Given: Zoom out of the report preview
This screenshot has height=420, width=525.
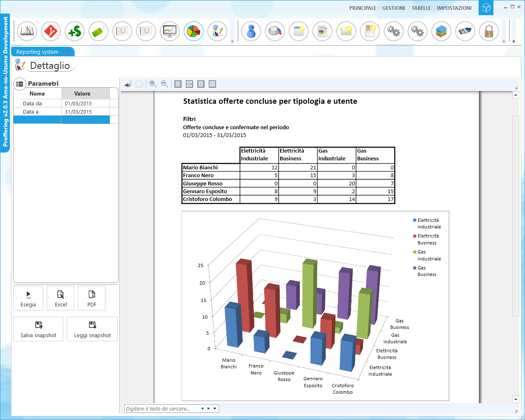Looking at the screenshot, I should (x=164, y=84).
